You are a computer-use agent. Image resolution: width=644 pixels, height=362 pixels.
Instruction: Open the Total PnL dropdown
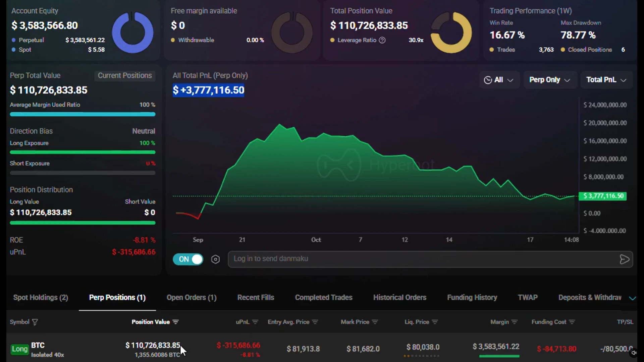[606, 80]
